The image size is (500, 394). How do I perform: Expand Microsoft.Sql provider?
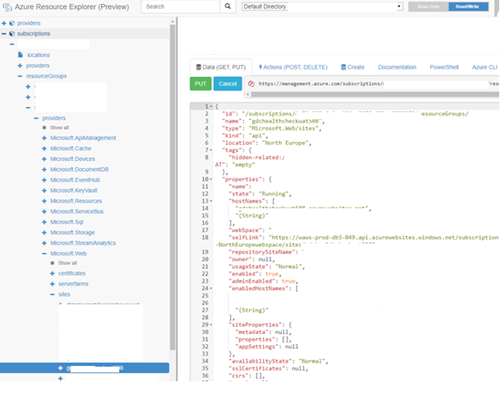pyautogui.click(x=44, y=222)
